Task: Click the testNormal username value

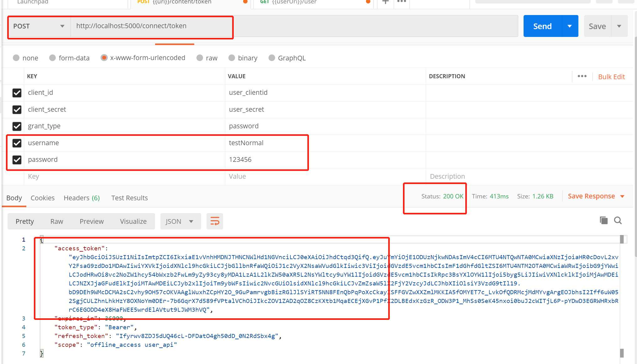Action: pos(246,143)
